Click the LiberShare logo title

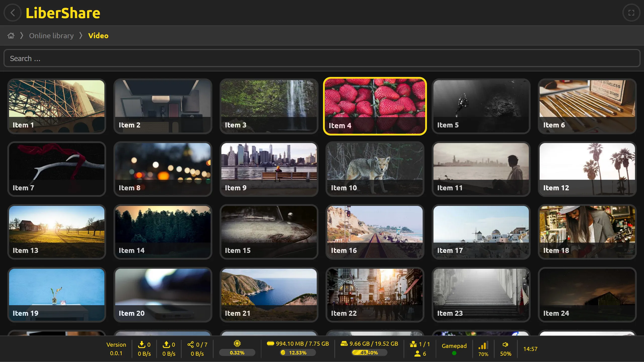(63, 13)
